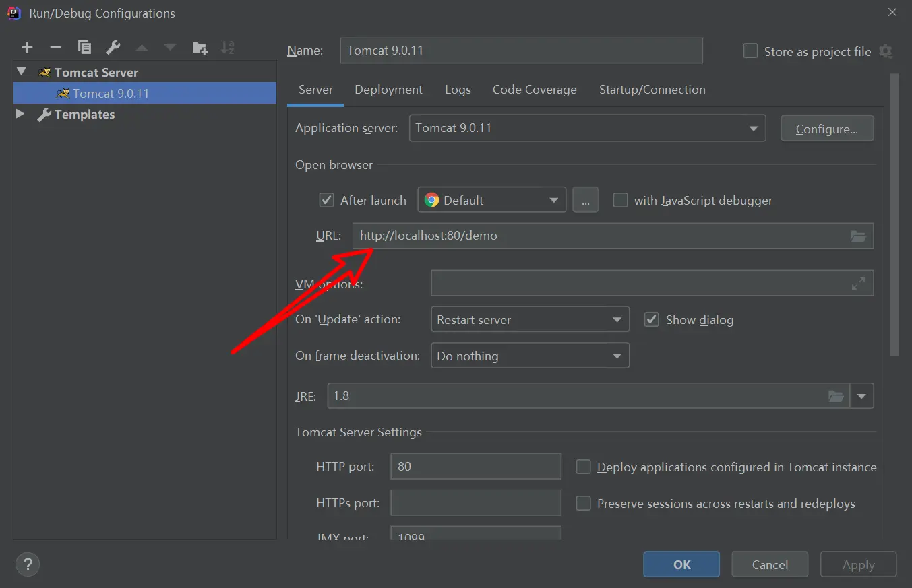Create new folder for configurations
Viewport: 912px width, 588px height.
[x=200, y=47]
